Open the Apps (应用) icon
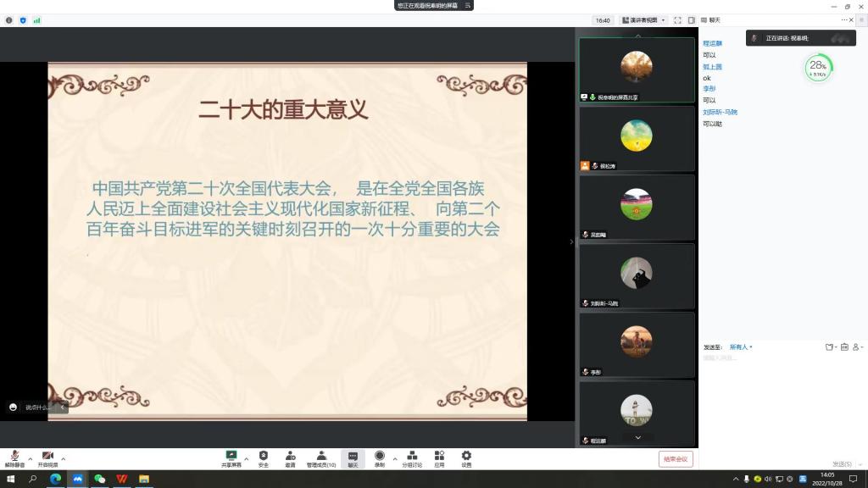Viewport: 868px width, 488px height. click(x=439, y=457)
